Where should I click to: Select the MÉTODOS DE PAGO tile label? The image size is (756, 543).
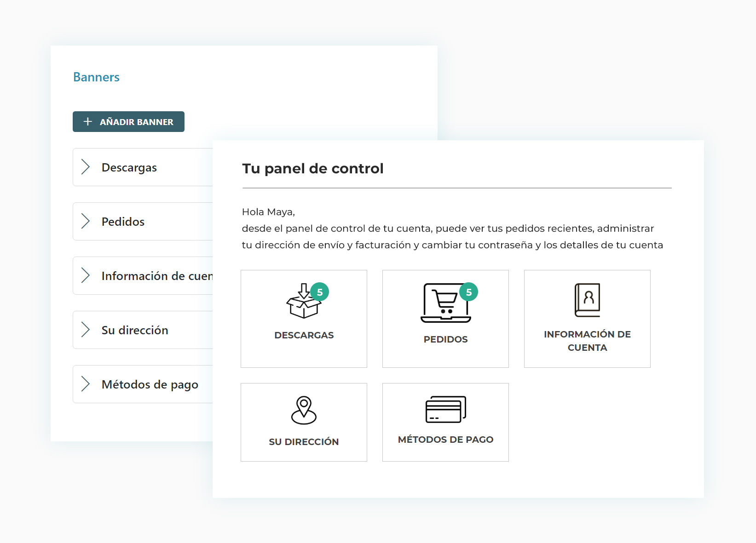tap(445, 440)
